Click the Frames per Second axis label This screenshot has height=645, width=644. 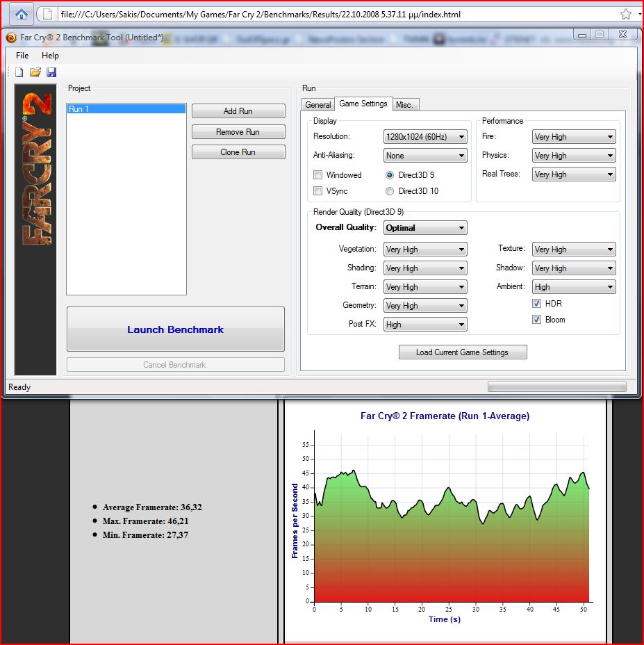pos(295,521)
